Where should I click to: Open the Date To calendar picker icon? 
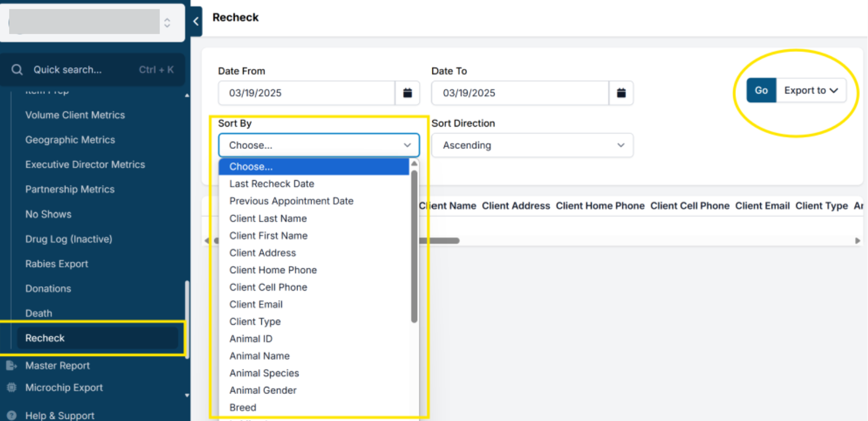click(621, 93)
